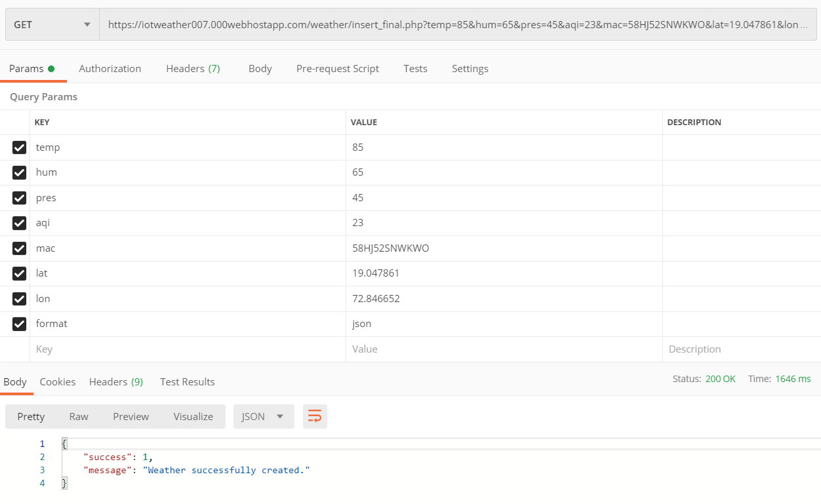This screenshot has height=504, width=821.
Task: Go to Pre-request Script tab
Action: pos(337,69)
